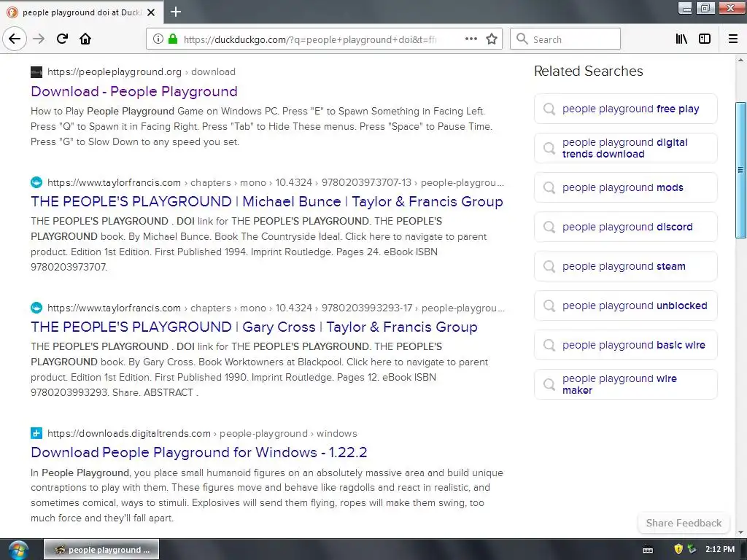Search related 'people playground steam'
Image resolution: width=747 pixels, height=560 pixels.
point(625,266)
